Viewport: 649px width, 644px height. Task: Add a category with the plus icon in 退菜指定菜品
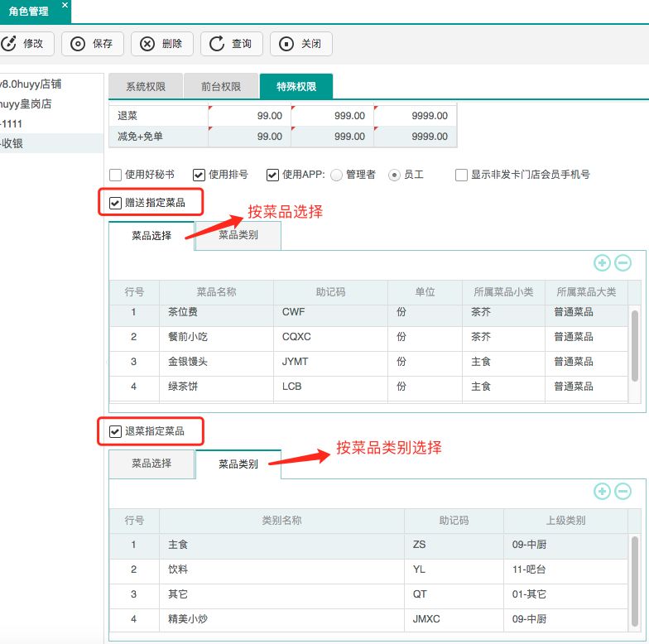(603, 492)
